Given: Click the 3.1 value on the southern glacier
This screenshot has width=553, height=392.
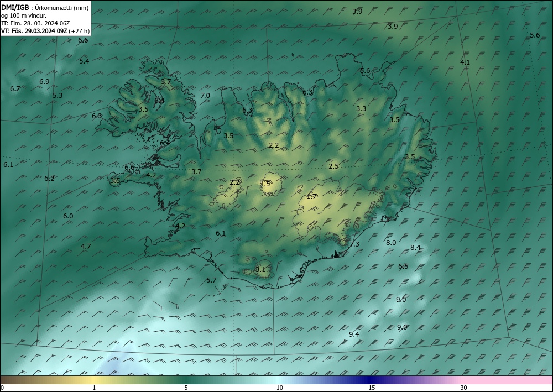Looking at the screenshot, I should (x=260, y=270).
